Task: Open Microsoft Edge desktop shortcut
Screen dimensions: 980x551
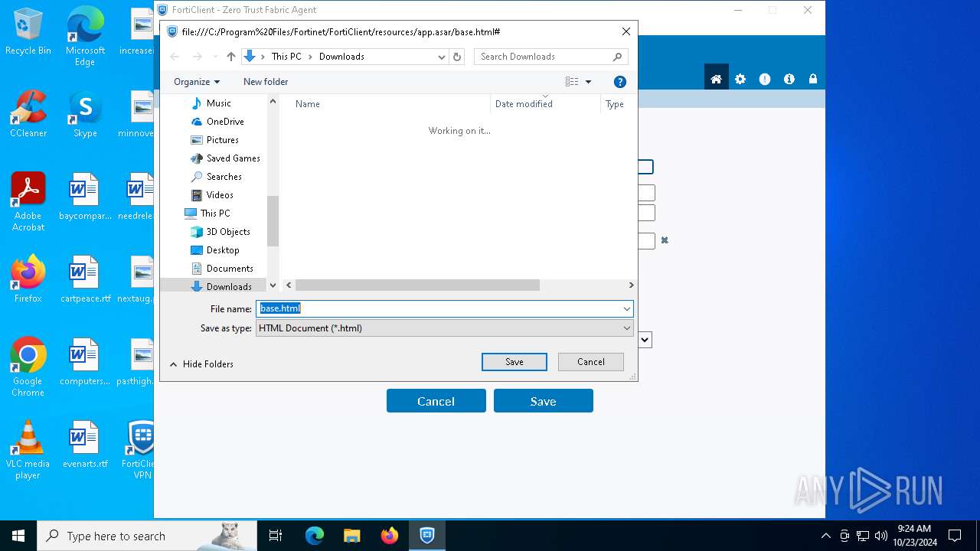Action: coord(85,36)
